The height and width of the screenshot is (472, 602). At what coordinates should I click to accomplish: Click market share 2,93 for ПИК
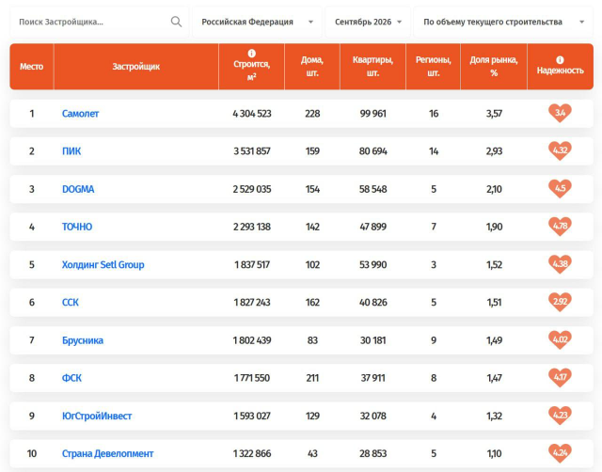click(x=494, y=151)
